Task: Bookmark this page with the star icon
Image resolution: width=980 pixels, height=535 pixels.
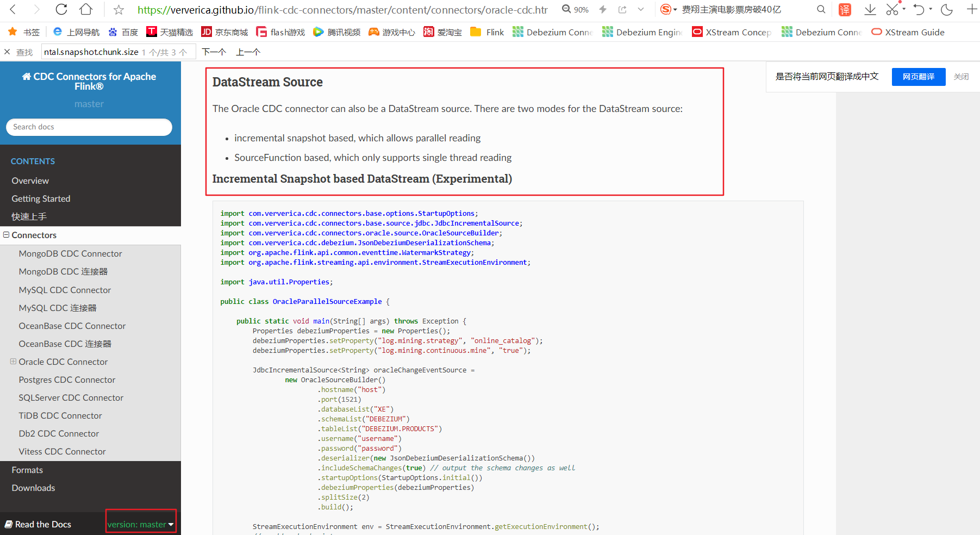Action: click(x=118, y=10)
